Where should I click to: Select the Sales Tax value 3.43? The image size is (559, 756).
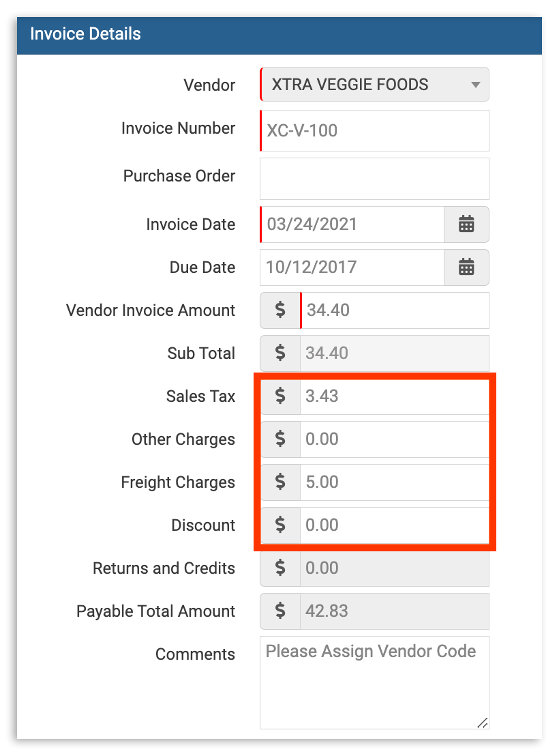coord(395,396)
